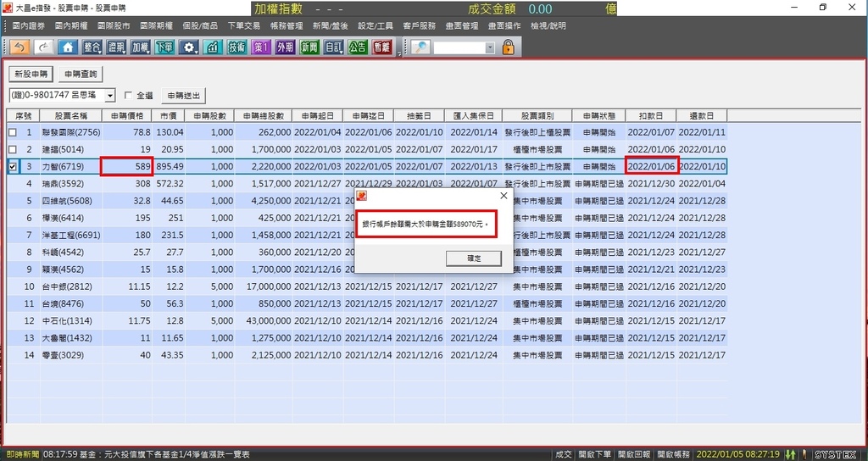Click 開啟回報 in the status bar

[634, 454]
